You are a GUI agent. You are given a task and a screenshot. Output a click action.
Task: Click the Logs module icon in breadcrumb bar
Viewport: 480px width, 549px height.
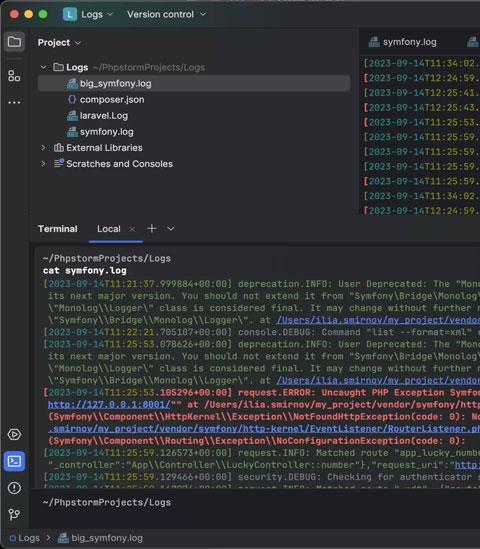(x=13, y=538)
